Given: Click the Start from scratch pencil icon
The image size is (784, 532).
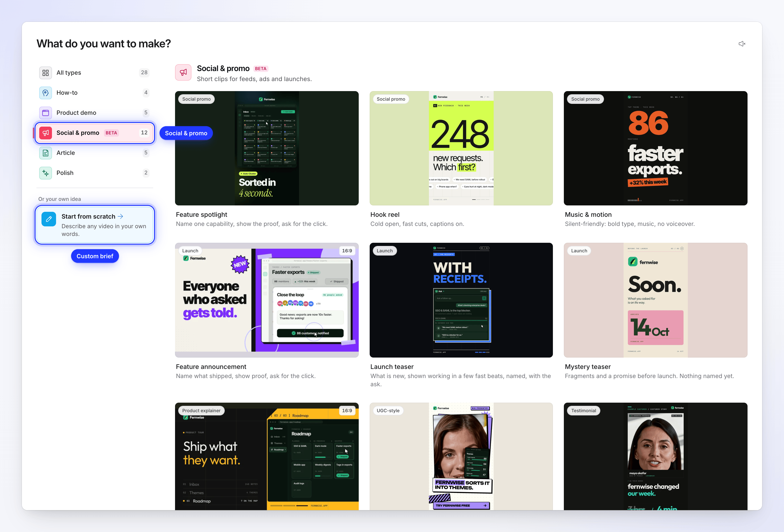Looking at the screenshot, I should pos(49,219).
